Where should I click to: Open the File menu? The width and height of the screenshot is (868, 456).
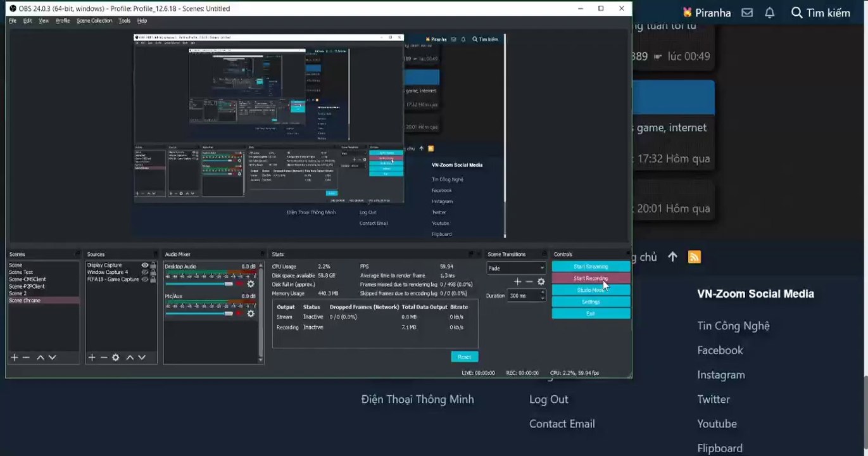pyautogui.click(x=13, y=21)
